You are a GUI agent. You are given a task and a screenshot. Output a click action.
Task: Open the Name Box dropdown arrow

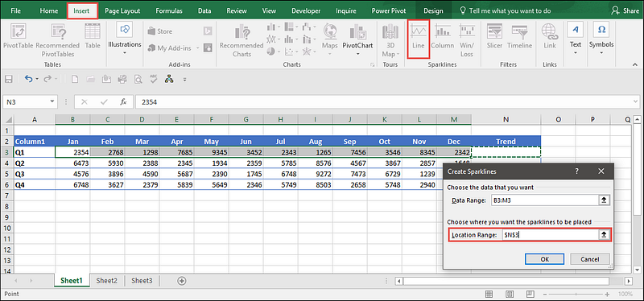52,101
